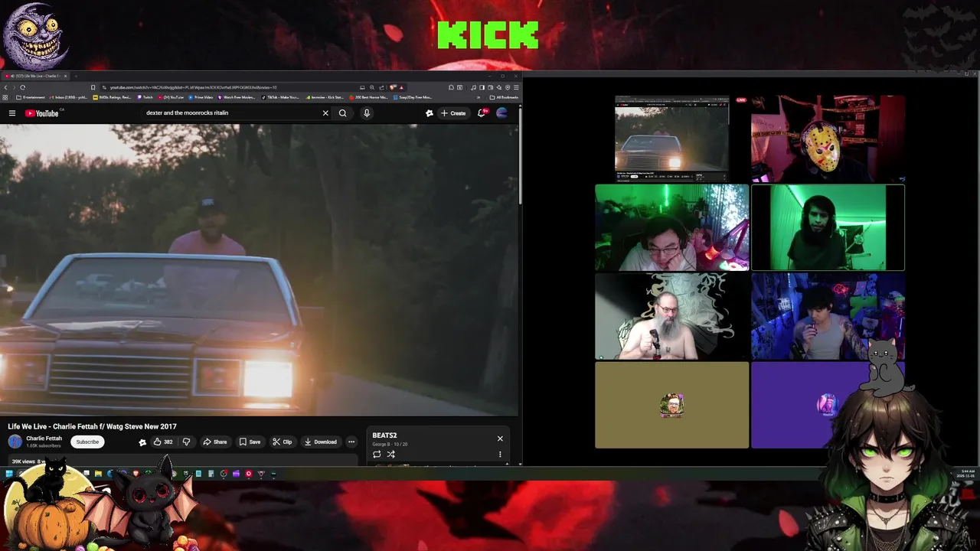
Task: Clear the YouTube search text with the X
Action: pos(325,113)
